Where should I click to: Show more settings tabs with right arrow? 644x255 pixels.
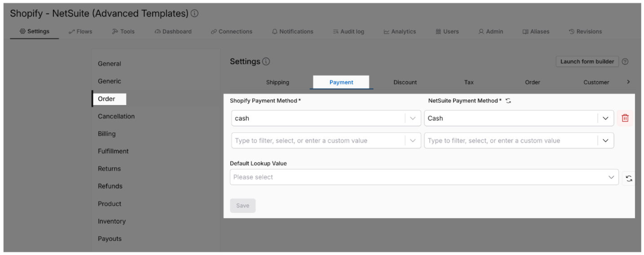pyautogui.click(x=628, y=82)
